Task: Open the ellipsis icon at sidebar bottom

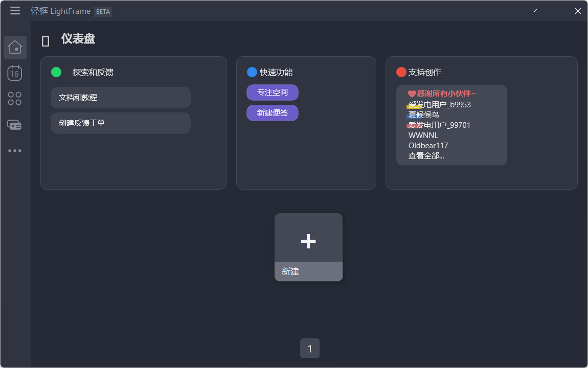Action: pyautogui.click(x=15, y=150)
